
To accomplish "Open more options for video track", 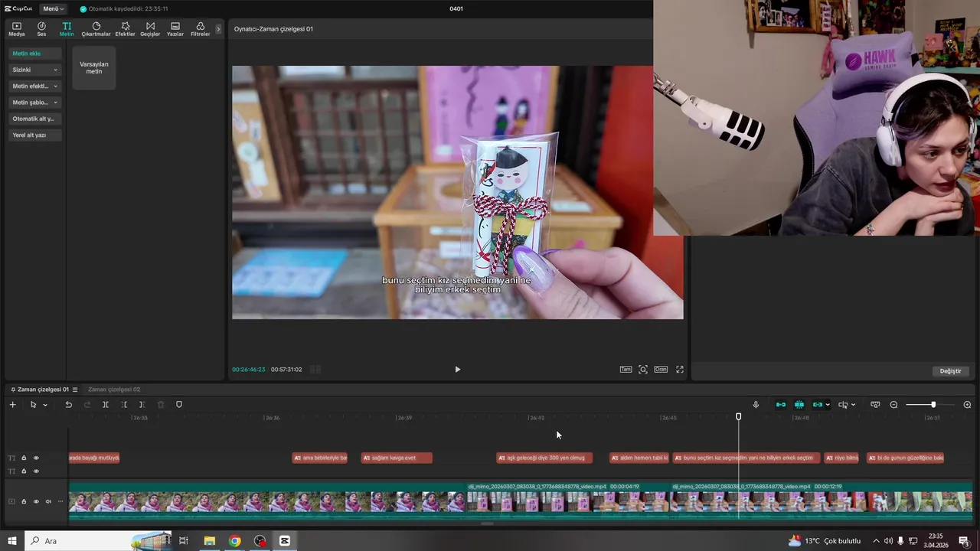I will [x=60, y=502].
